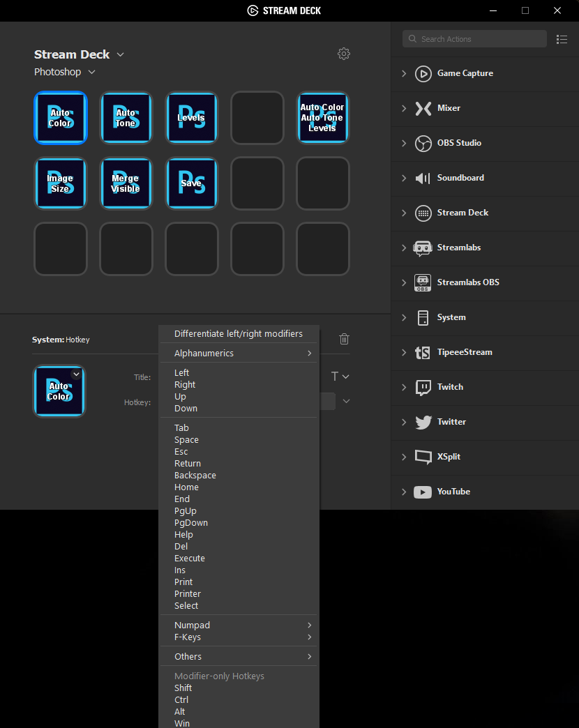The width and height of the screenshot is (579, 728).
Task: Click the Twitch category icon
Action: [423, 387]
